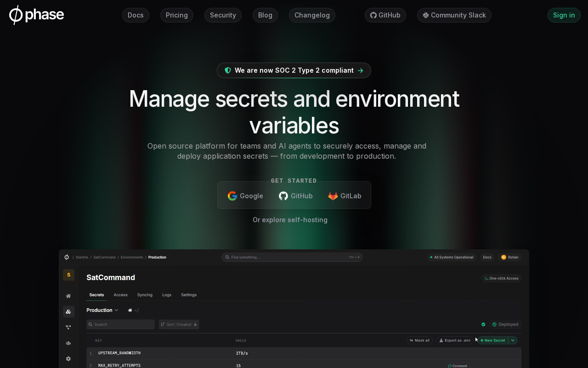Viewport: 588px width, 368px height.
Task: Open the Security page link
Action: click(223, 15)
